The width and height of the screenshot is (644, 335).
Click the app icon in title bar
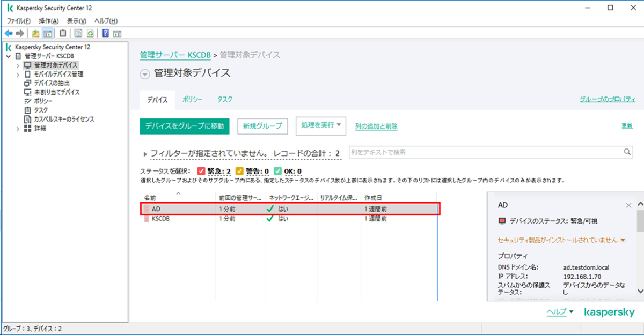(x=10, y=8)
